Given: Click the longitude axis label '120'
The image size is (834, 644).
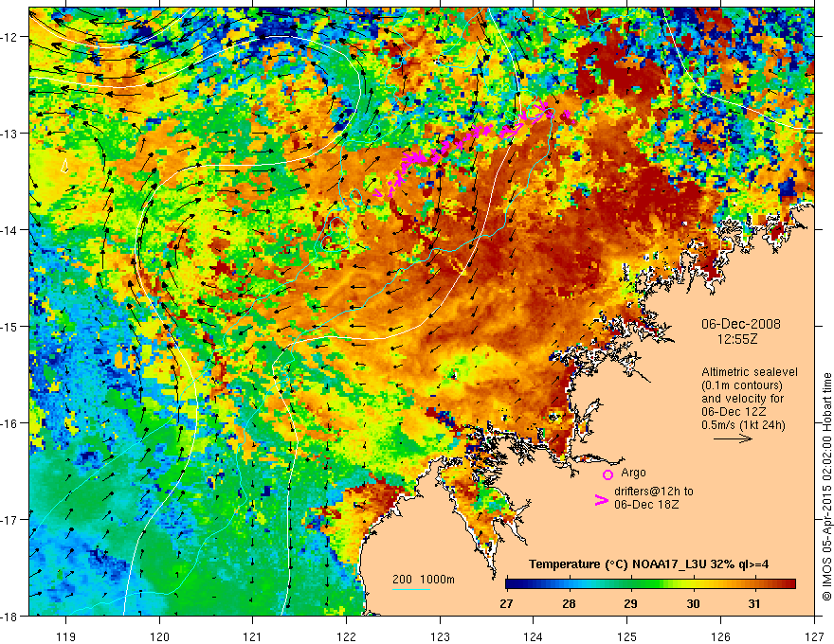Looking at the screenshot, I should pyautogui.click(x=159, y=636).
